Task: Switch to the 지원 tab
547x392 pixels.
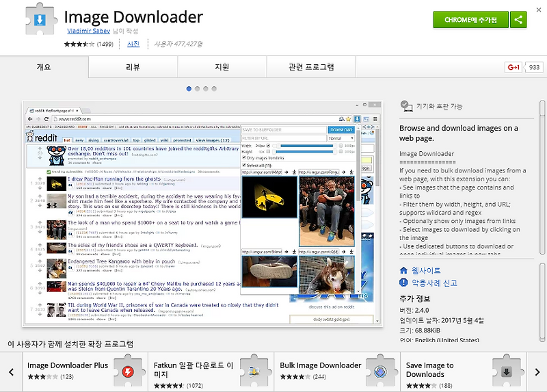Action: pos(222,66)
